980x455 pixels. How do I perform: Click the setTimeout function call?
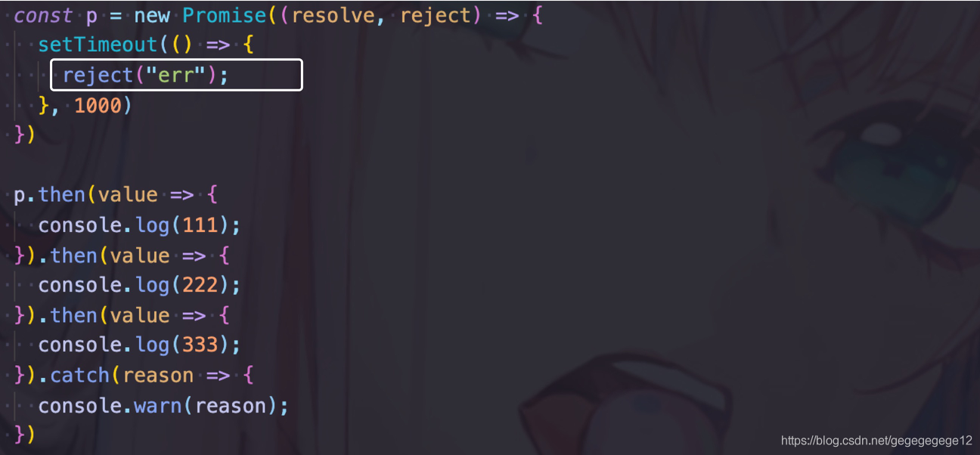[x=98, y=45]
